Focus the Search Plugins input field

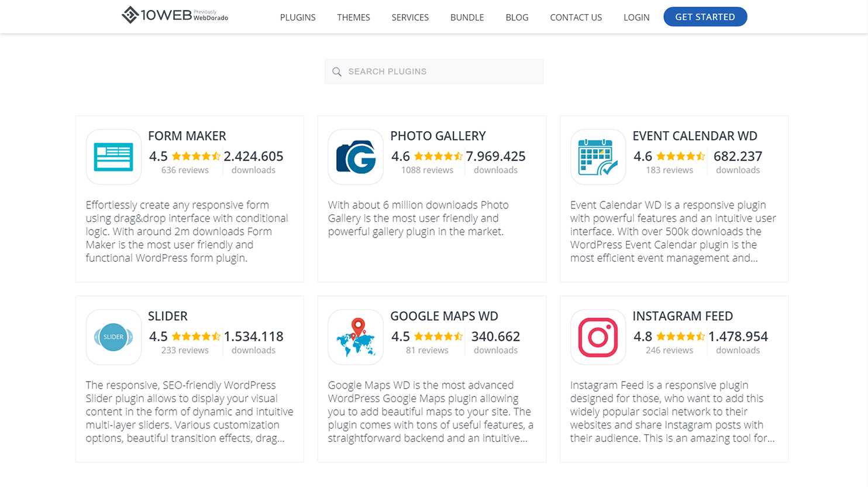coord(434,71)
